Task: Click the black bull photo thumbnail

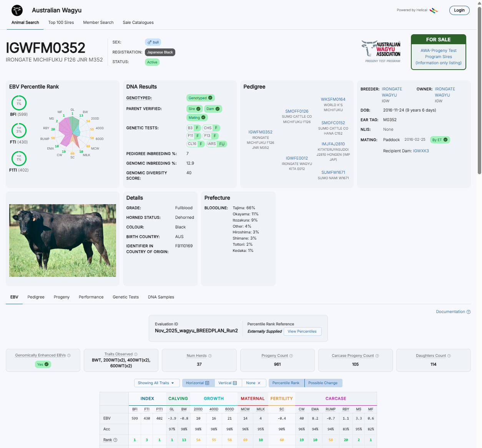Action: click(x=63, y=240)
